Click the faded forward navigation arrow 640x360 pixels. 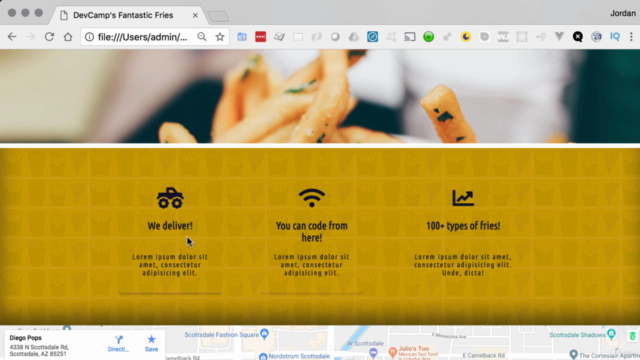click(x=31, y=37)
